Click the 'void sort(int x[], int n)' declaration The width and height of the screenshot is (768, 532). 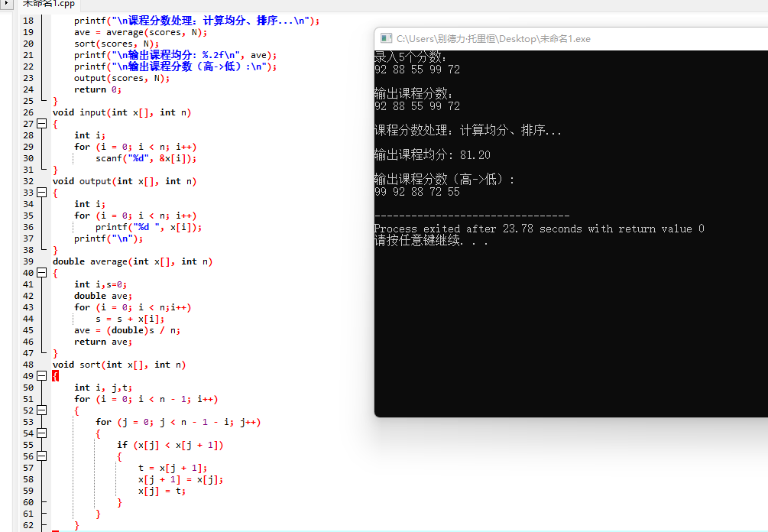pyautogui.click(x=119, y=365)
